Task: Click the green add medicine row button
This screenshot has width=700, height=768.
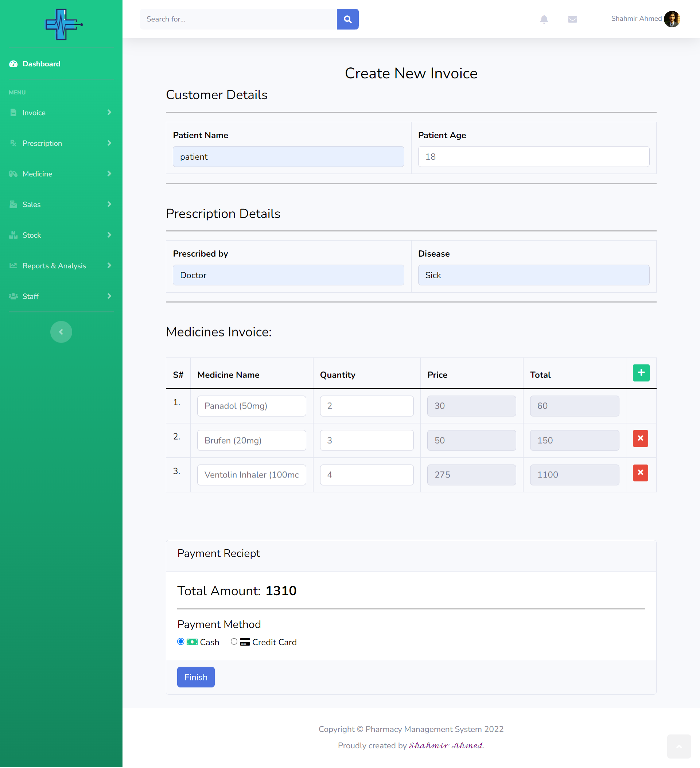Action: pos(641,373)
